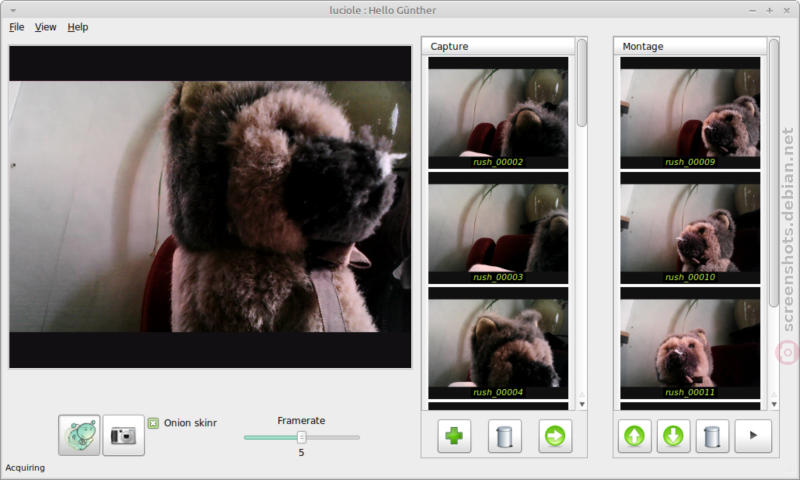Click the green plus button under Capture
The width and height of the screenshot is (800, 480).
coord(454,436)
